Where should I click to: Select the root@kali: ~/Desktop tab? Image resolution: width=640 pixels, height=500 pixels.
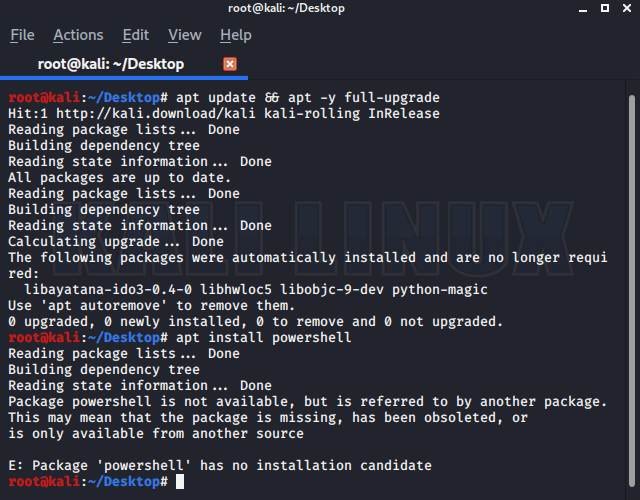click(x=110, y=64)
